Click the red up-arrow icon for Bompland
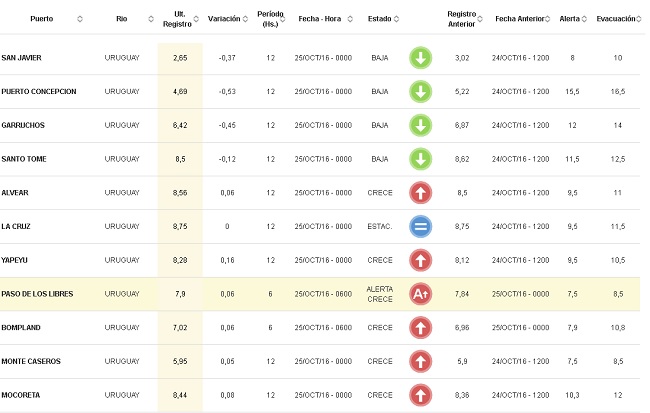Screen dimensions: 650x413 pos(421,328)
